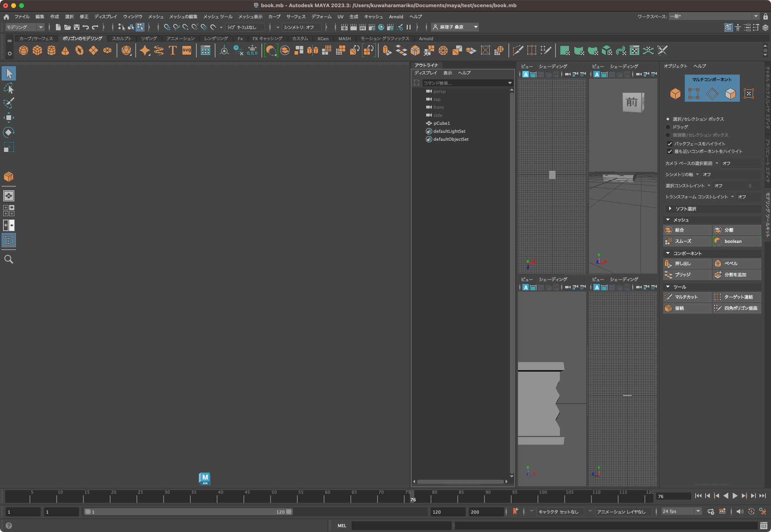The height and width of the screenshot is (532, 771).
Task: Click the Outliner horizontal scrollbar
Action: point(460,482)
